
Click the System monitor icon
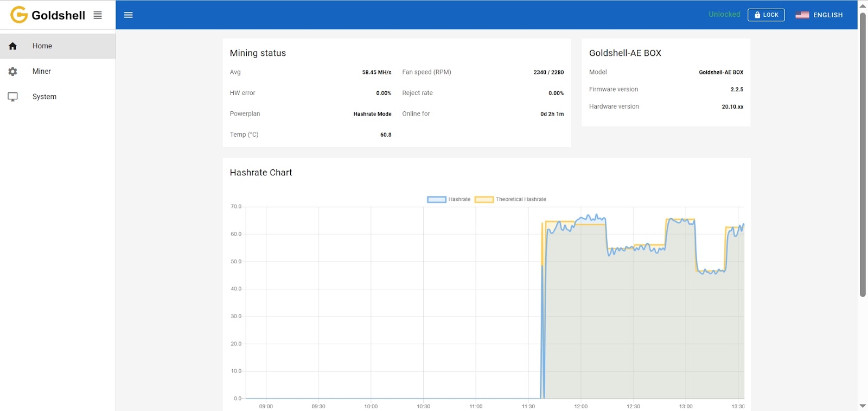(13, 97)
